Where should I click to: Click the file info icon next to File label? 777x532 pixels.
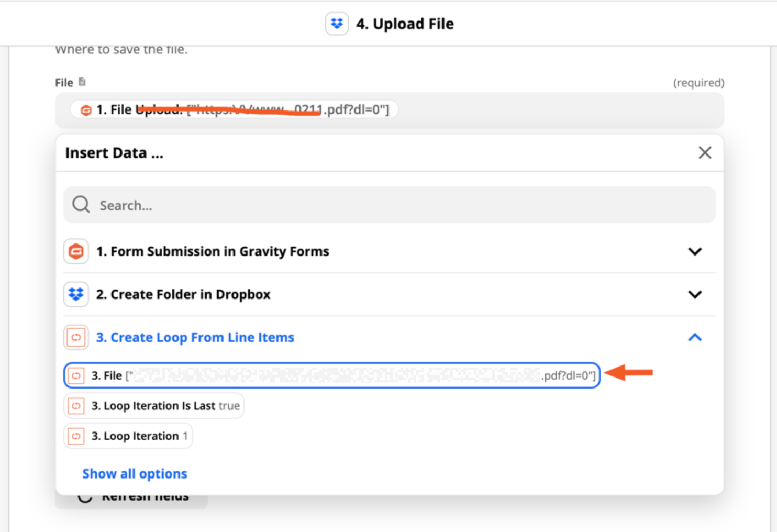point(82,82)
